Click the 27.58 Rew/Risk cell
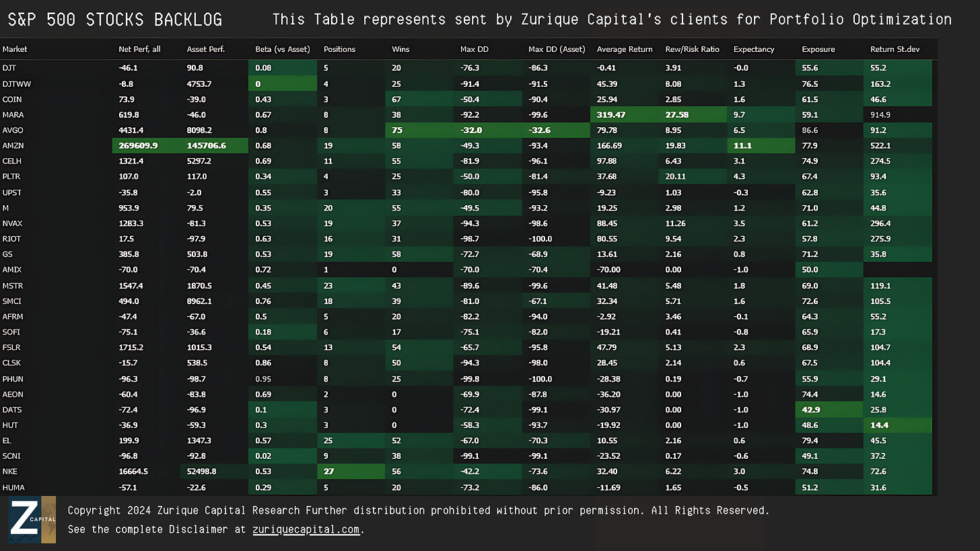The width and height of the screenshot is (980, 551). pyautogui.click(x=693, y=114)
